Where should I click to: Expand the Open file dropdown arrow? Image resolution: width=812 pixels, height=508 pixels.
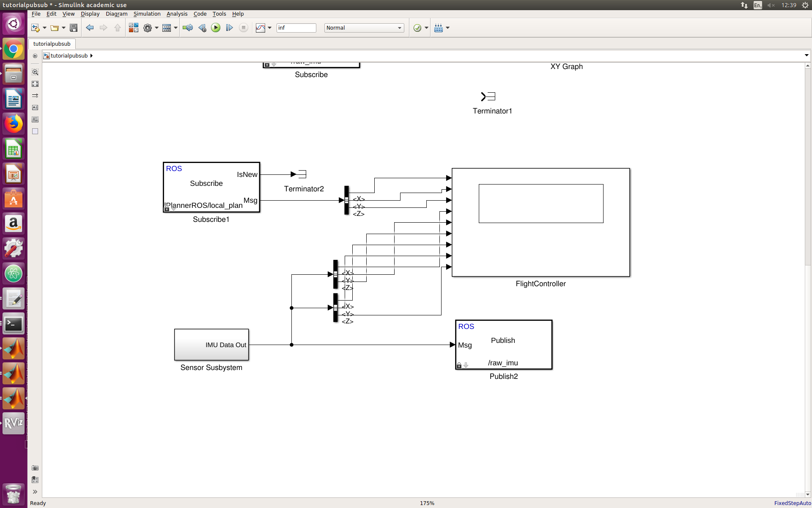click(63, 28)
